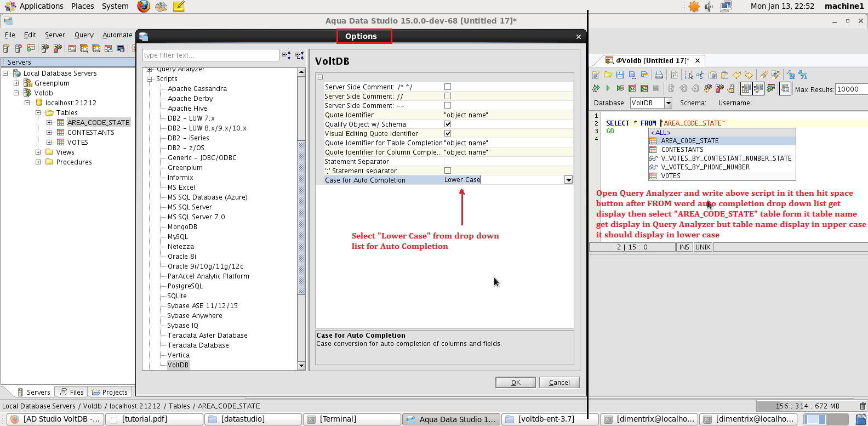Uncheck the 'Visual Editing Quote Identifier' checkbox

448,133
